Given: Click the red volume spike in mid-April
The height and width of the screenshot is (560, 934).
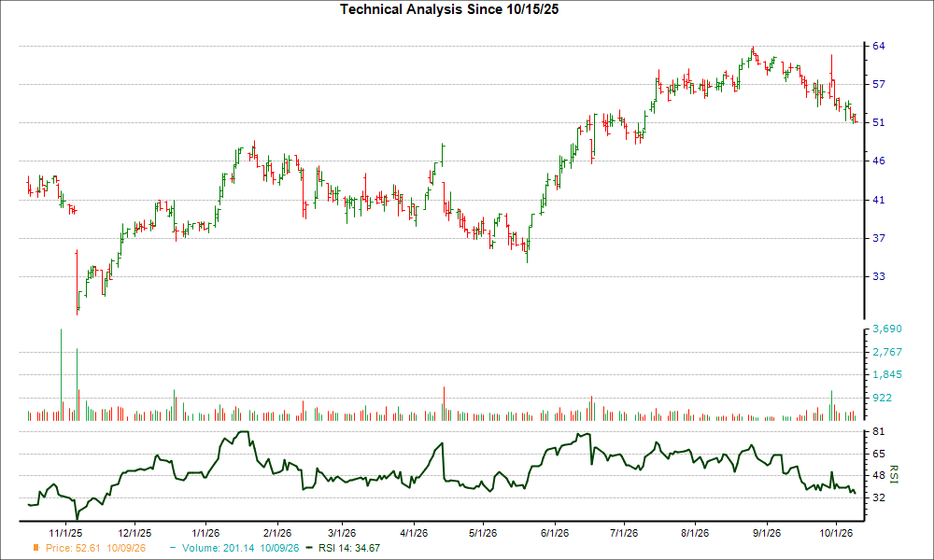Looking at the screenshot, I should click(444, 403).
